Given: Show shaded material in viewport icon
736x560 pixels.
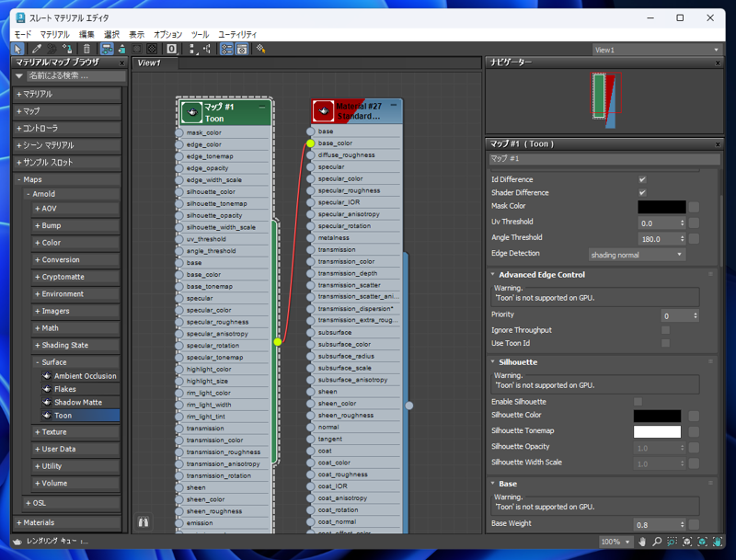Looking at the screenshot, I should (x=136, y=49).
